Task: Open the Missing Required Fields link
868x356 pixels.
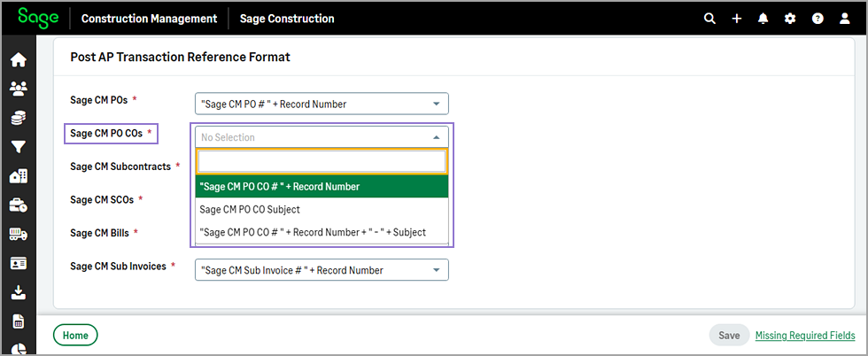Action: [805, 335]
